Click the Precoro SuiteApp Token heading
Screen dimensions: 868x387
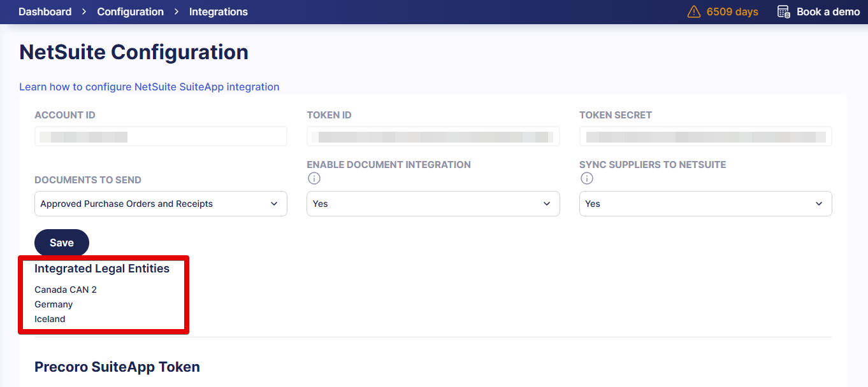(117, 367)
